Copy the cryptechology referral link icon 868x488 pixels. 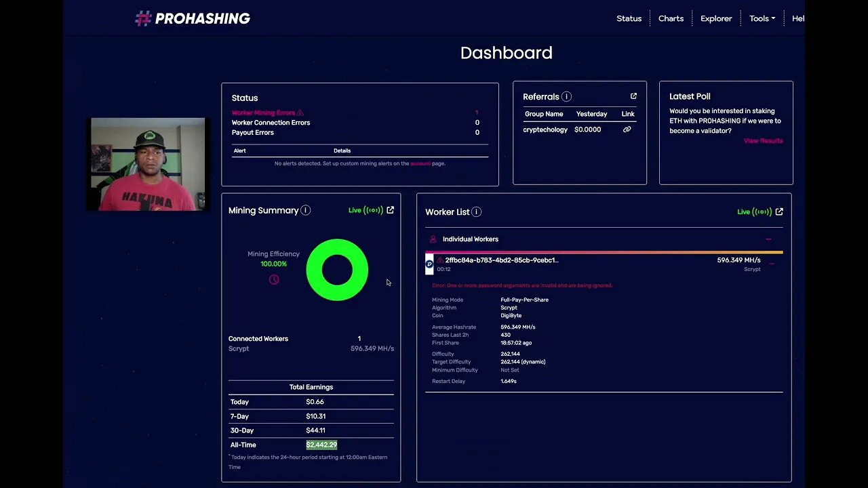coord(627,129)
